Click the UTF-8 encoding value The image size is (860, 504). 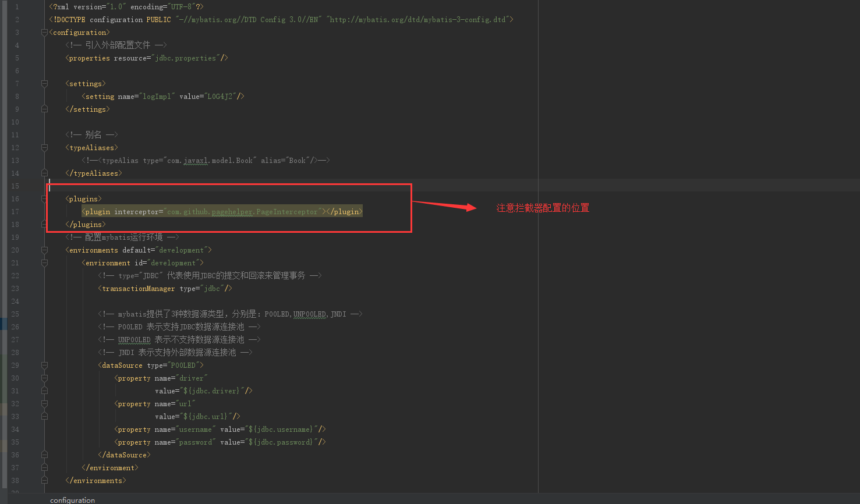[x=183, y=7]
